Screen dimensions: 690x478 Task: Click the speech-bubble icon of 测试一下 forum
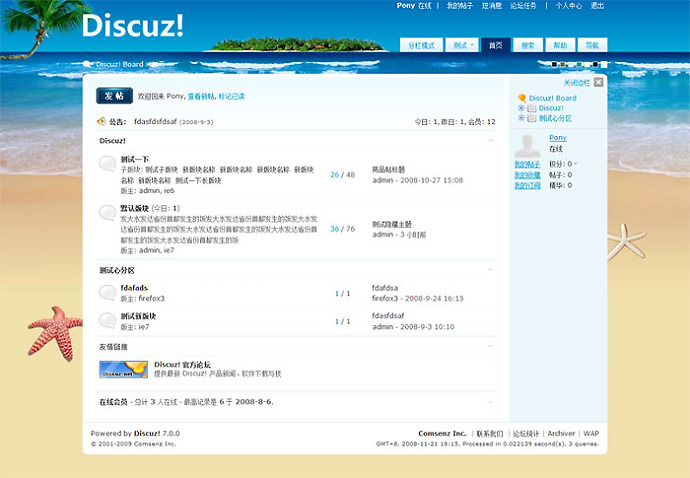[107, 164]
